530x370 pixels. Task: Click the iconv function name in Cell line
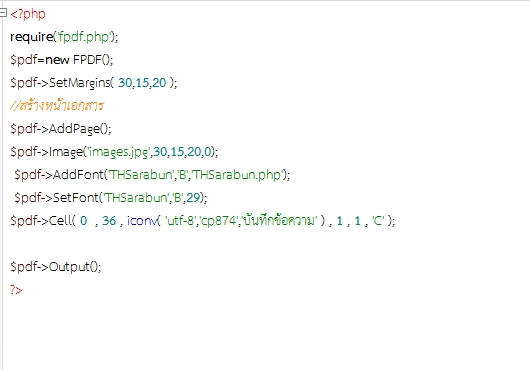coord(142,221)
